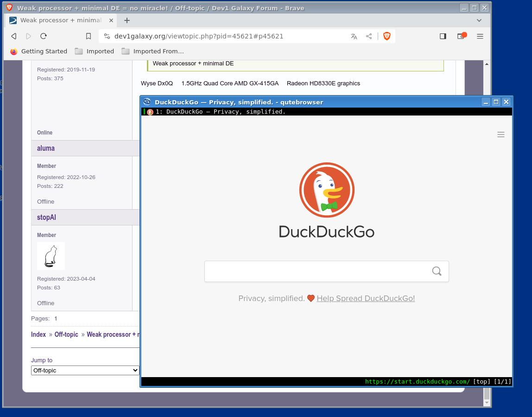This screenshot has width=532, height=417.
Task: Click the DuckDuckGo magnifier search button
Action: click(x=437, y=271)
